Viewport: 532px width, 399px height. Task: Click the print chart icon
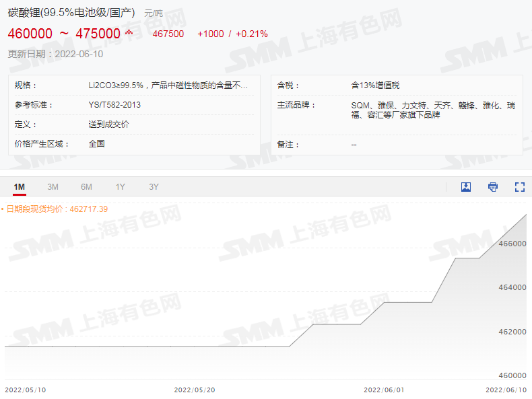pos(493,187)
